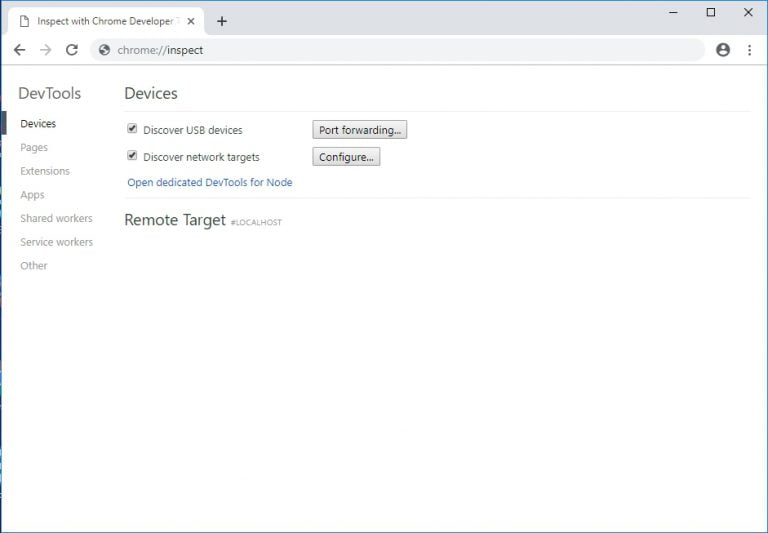Reload the chrome://inspect page

tap(72, 50)
